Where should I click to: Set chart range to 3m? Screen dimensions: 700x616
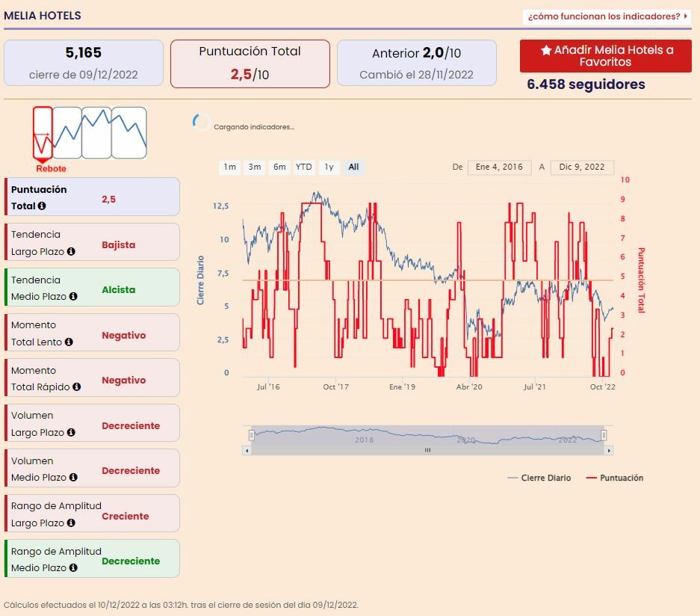coord(255,167)
